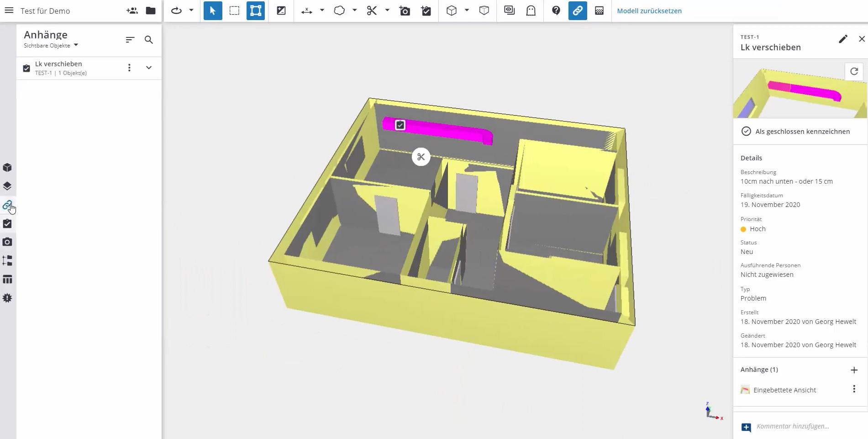Open the layers panel in sidebar
Screen dimensions: 868x439
[x=7, y=186]
